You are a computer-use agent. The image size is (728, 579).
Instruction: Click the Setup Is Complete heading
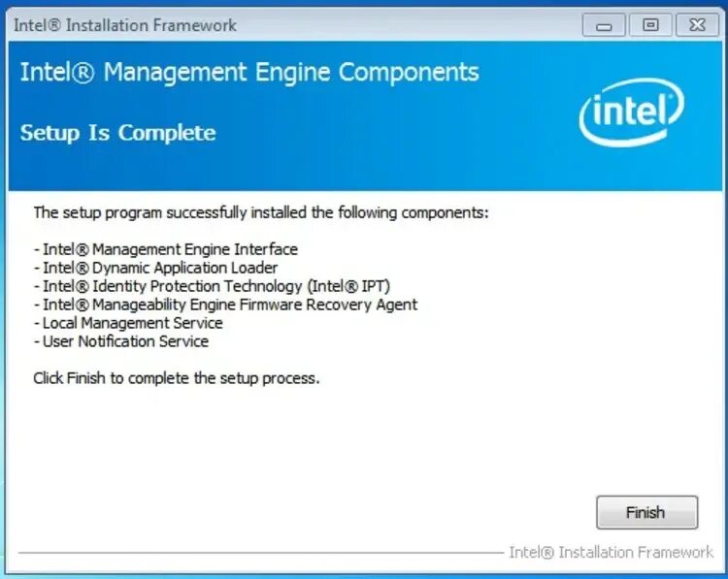pos(117,133)
